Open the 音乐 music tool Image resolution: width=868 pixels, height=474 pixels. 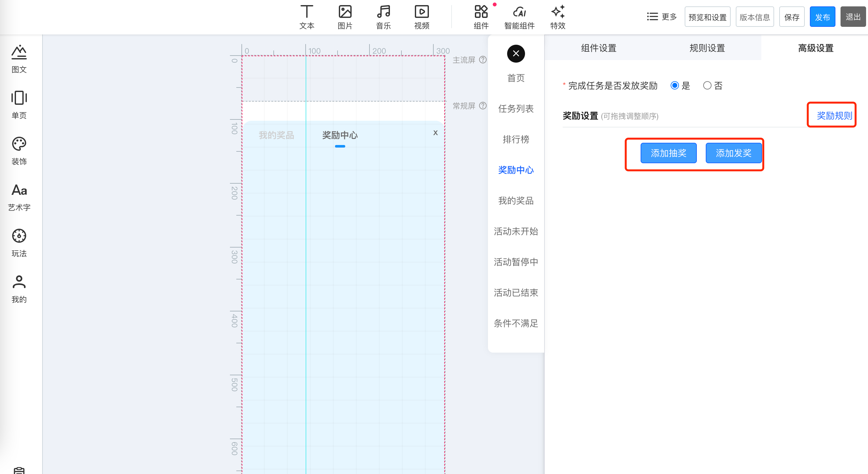pyautogui.click(x=383, y=12)
